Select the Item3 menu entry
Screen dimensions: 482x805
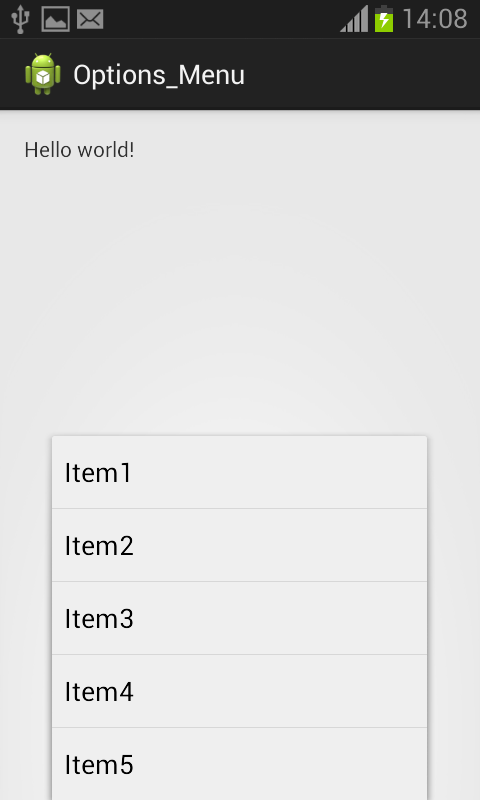click(x=239, y=618)
